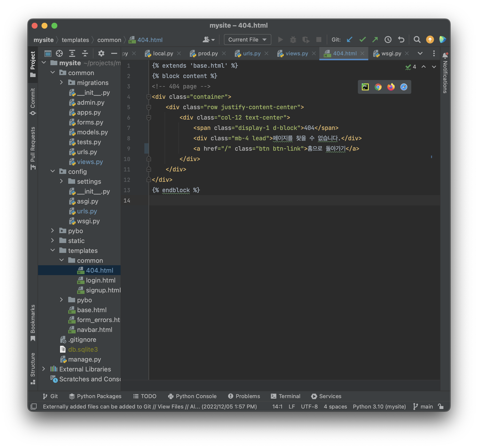478x448 pixels.
Task: Open preview in Chrome browser icon
Action: [x=378, y=87]
